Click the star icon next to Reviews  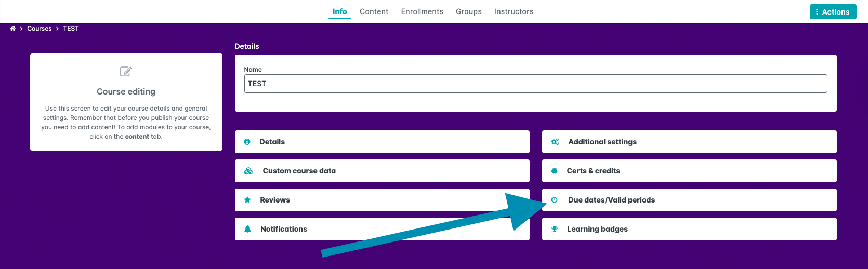point(248,200)
